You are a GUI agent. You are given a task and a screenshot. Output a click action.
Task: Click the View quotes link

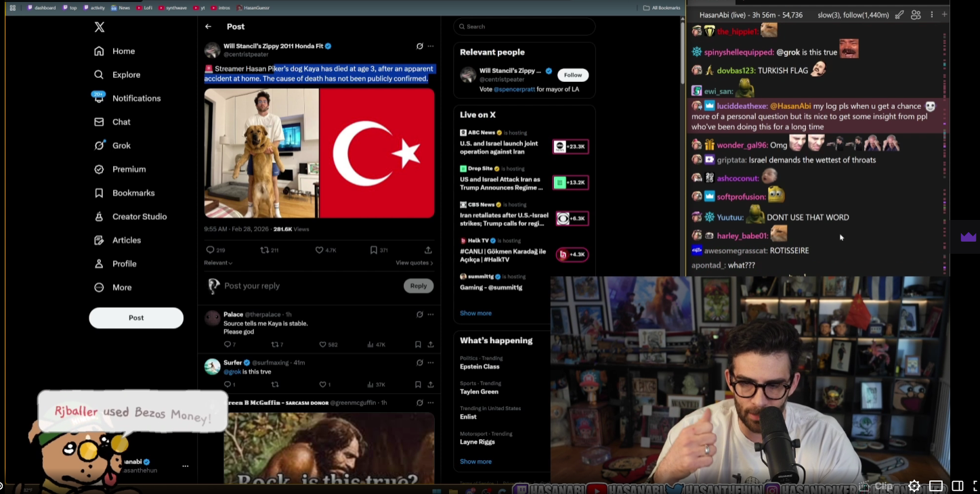click(x=414, y=263)
